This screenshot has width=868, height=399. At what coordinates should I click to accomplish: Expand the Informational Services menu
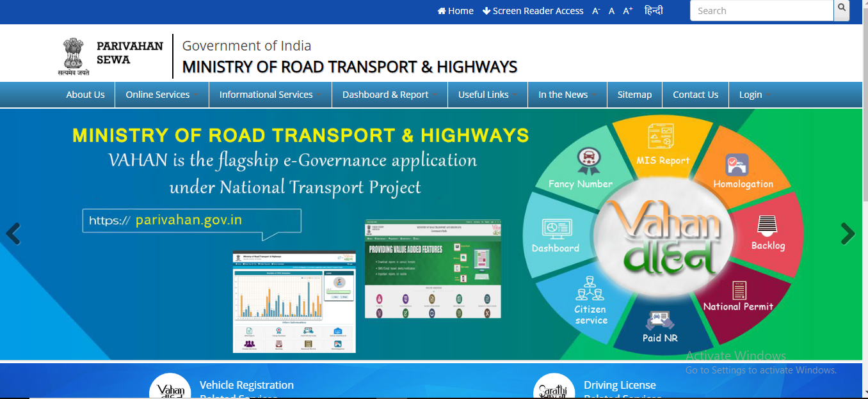[x=269, y=95]
